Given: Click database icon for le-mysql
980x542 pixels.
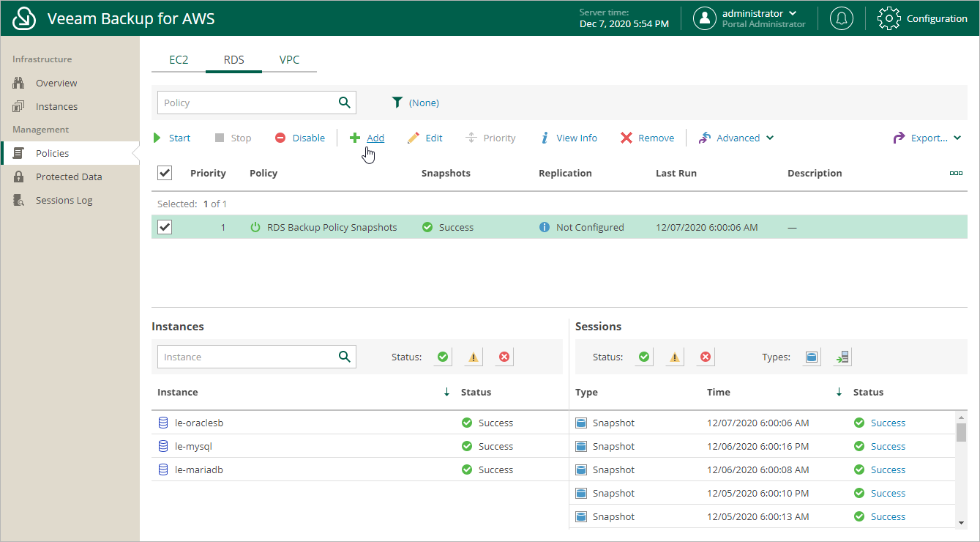Looking at the screenshot, I should click(x=163, y=446).
